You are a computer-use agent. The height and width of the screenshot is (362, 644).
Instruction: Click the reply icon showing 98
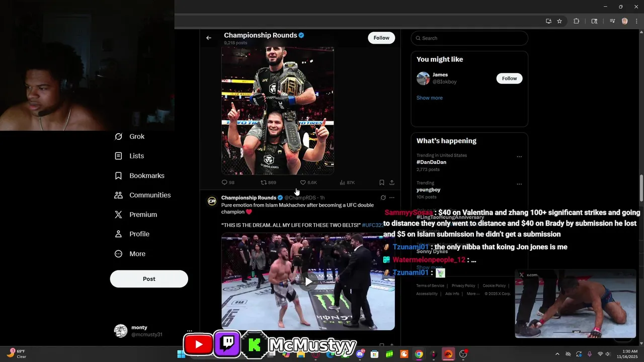[228, 183]
